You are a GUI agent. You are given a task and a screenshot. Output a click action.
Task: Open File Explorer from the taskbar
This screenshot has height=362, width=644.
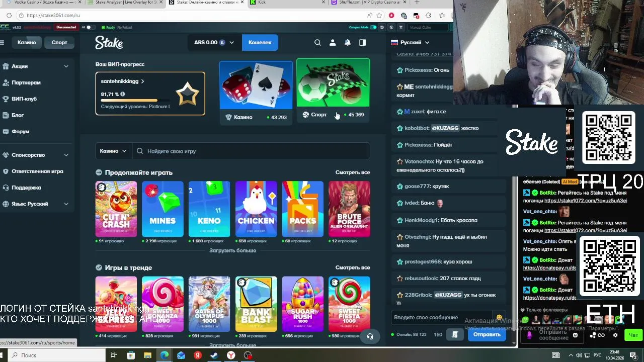point(147,355)
